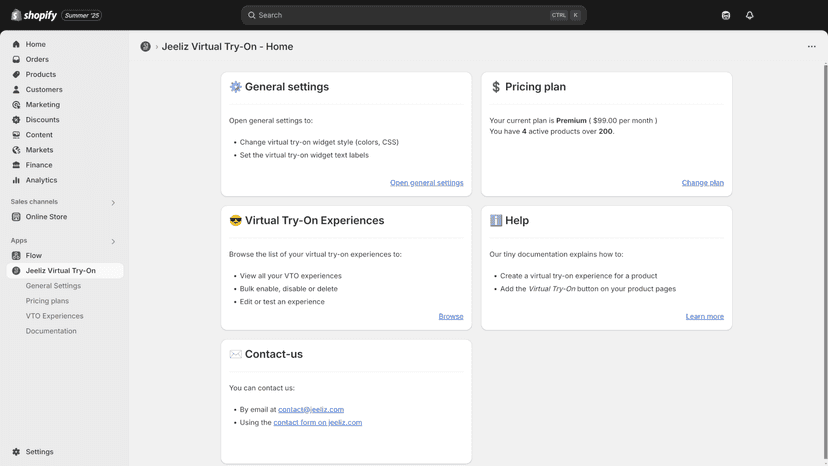Viewport: 828px width, 466px height.
Task: Open Content in sidebar
Action: click(39, 135)
